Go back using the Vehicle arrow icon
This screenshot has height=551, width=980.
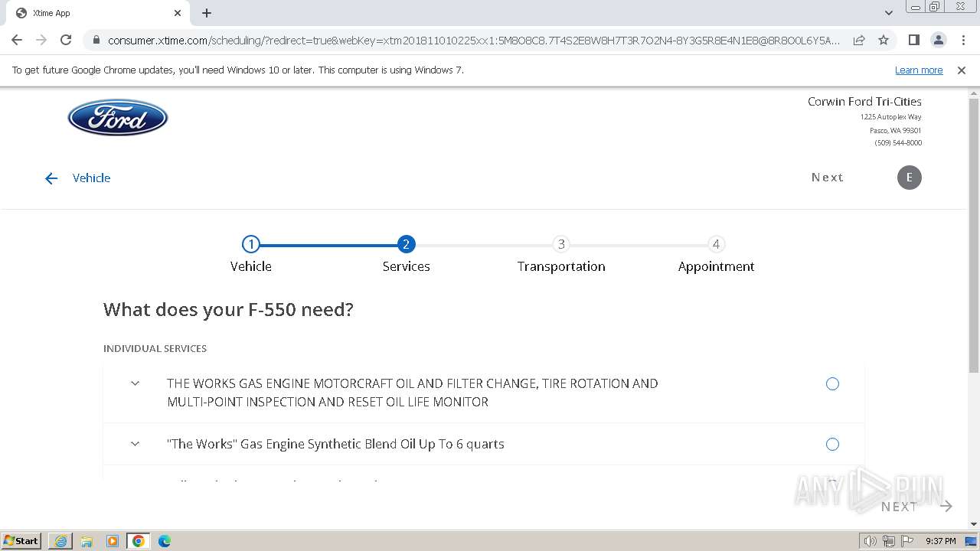pyautogui.click(x=51, y=178)
